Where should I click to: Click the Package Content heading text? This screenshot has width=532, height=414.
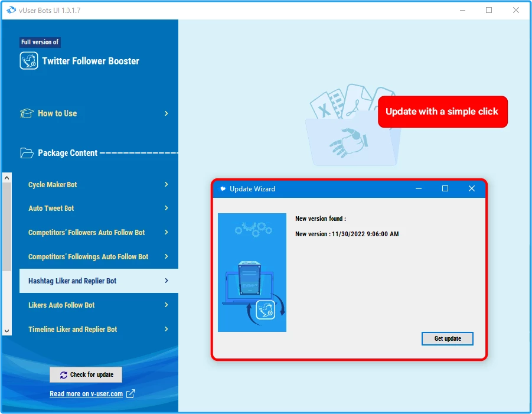[x=67, y=153]
